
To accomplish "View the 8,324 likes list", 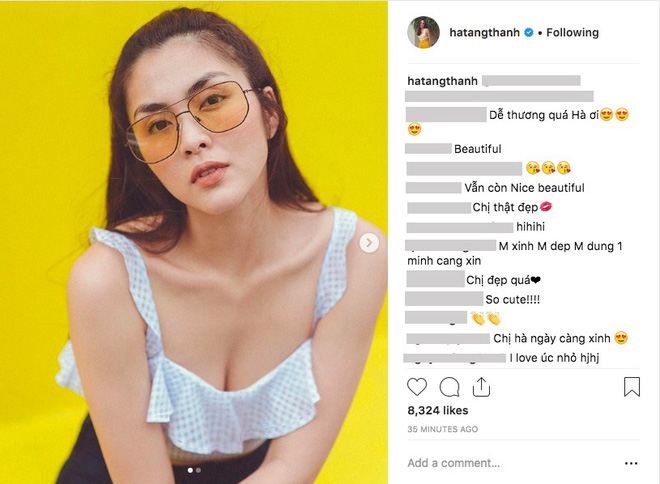I will pyautogui.click(x=437, y=410).
